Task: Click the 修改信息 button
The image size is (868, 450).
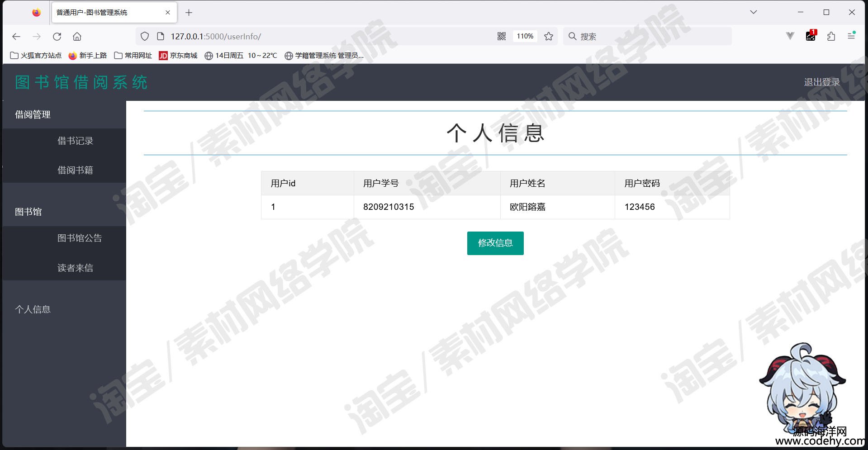Action: (495, 243)
